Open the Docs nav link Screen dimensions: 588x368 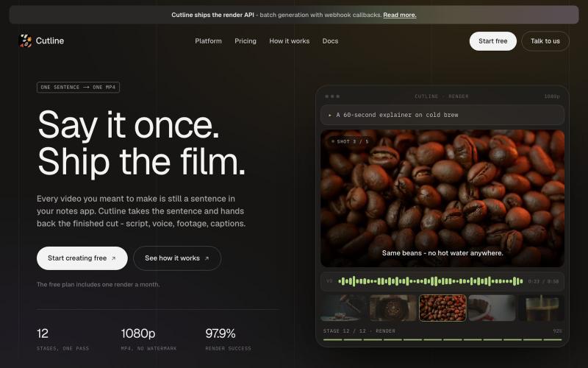330,41
